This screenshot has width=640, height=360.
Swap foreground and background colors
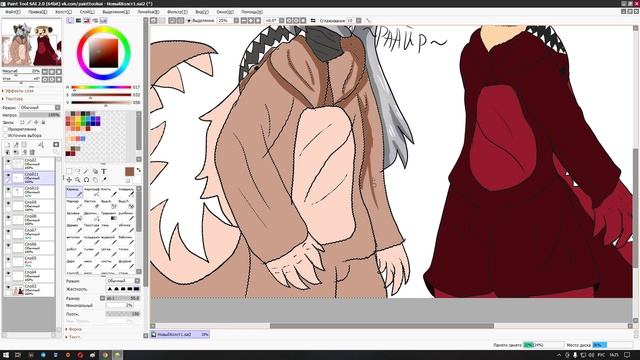pyautogui.click(x=139, y=170)
